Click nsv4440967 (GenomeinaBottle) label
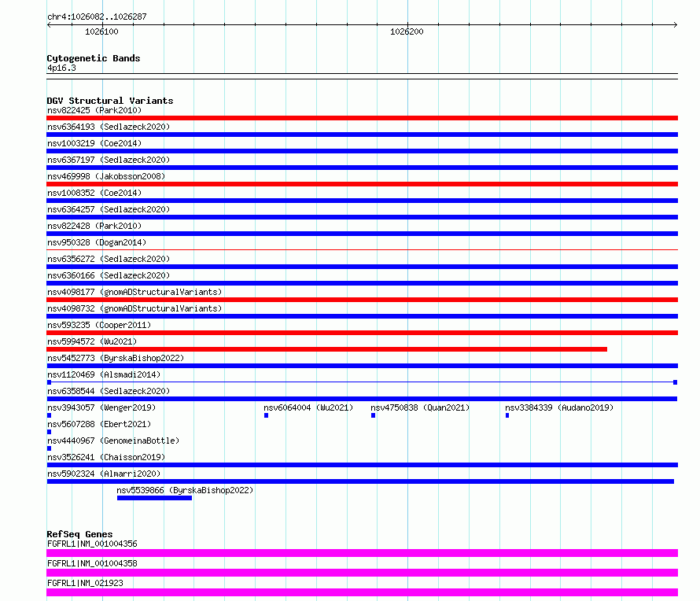Image resolution: width=700 pixels, height=601 pixels. (113, 441)
